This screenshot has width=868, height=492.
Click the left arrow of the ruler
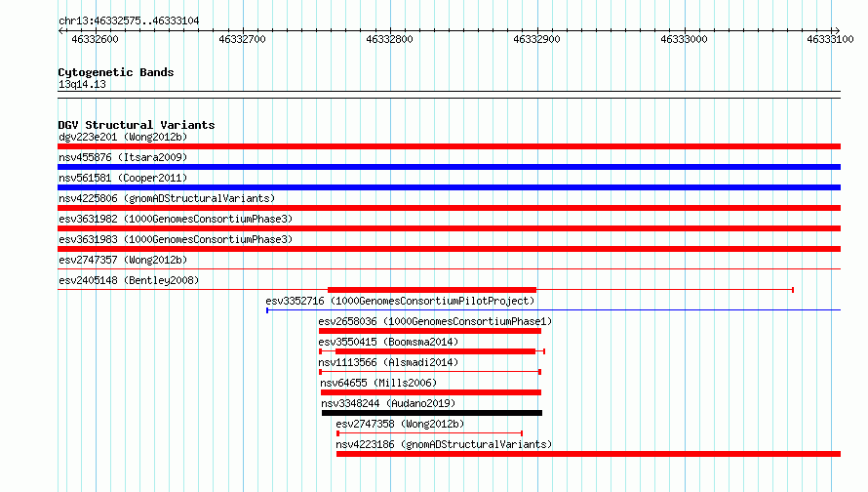[x=60, y=30]
